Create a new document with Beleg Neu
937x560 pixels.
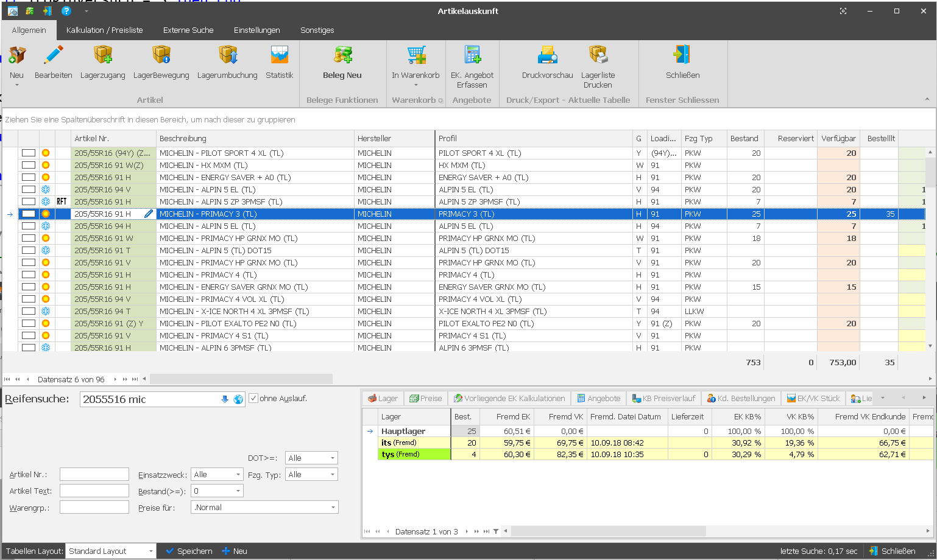[x=342, y=56]
